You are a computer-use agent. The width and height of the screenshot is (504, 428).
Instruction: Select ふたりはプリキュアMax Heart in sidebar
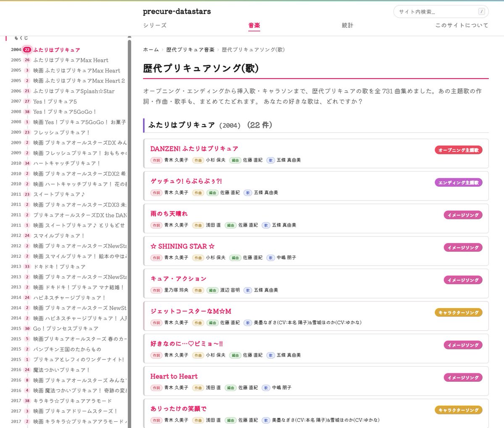[71, 60]
